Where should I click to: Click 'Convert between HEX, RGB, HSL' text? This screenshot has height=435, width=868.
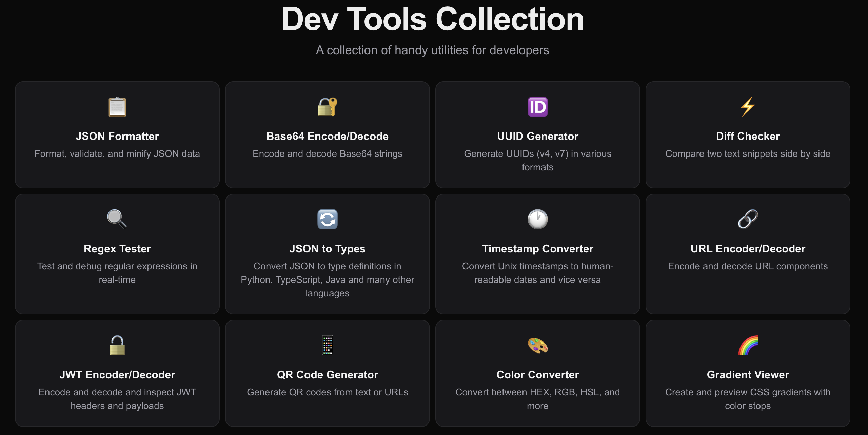point(538,399)
